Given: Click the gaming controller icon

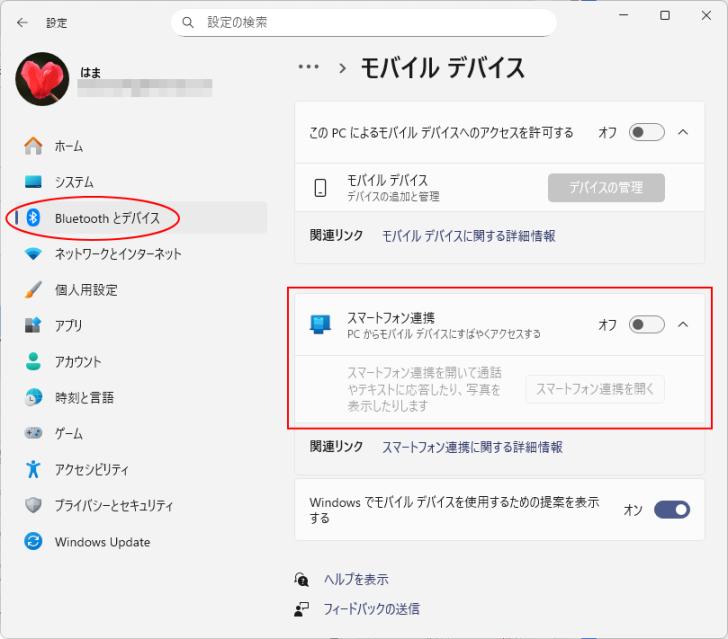Looking at the screenshot, I should coord(33,433).
